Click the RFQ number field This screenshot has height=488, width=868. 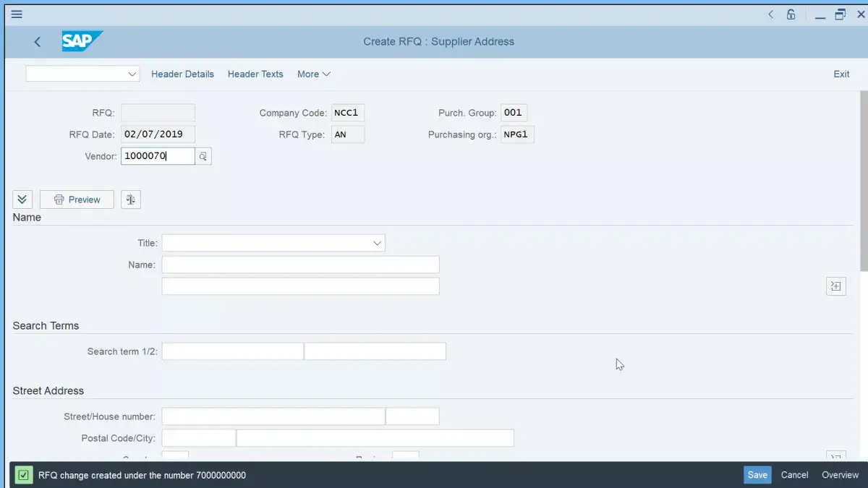pos(158,113)
